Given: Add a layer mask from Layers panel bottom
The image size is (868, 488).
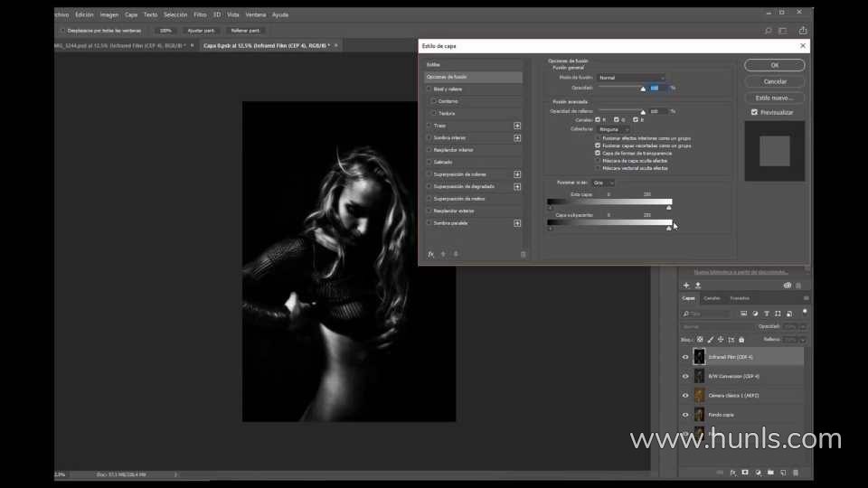Looking at the screenshot, I should [745, 472].
